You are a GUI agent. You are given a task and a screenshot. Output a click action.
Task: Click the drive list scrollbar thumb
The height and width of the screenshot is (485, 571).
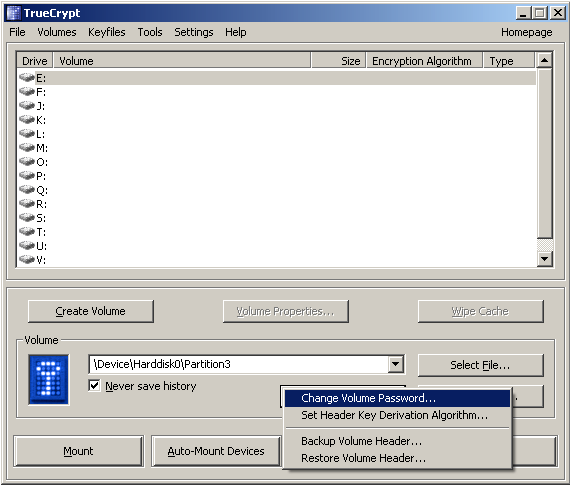544,153
